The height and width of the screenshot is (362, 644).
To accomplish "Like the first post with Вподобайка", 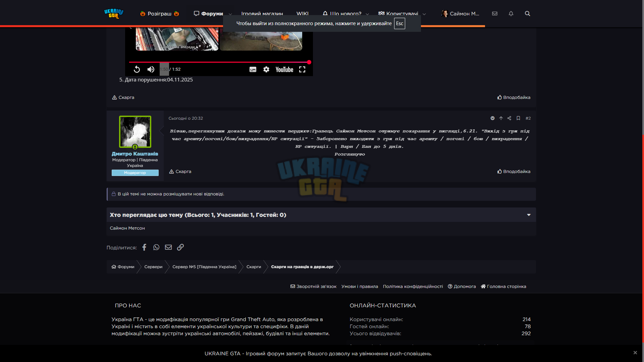I will [x=514, y=98].
